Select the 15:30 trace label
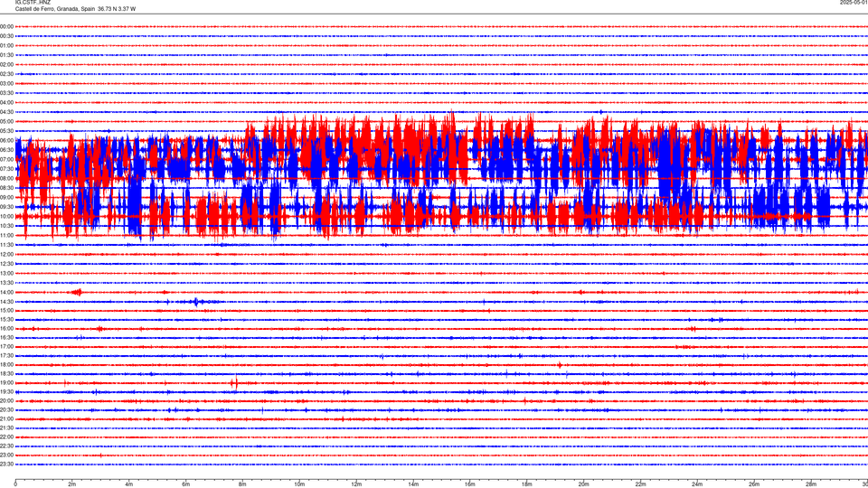The width and height of the screenshot is (868, 488). pos(6,319)
